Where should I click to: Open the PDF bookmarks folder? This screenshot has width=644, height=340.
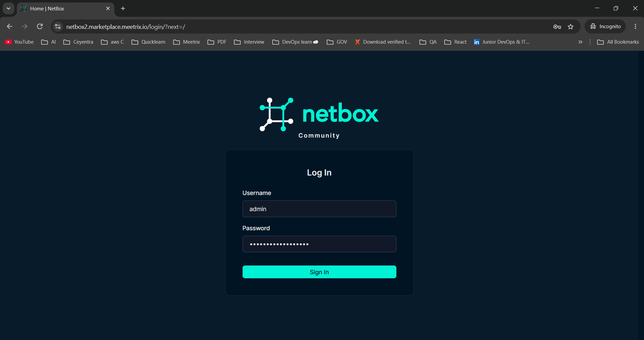(x=217, y=42)
